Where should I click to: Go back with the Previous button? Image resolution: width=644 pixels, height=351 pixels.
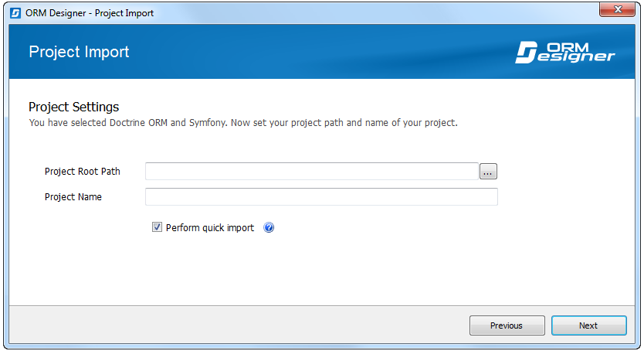507,325
